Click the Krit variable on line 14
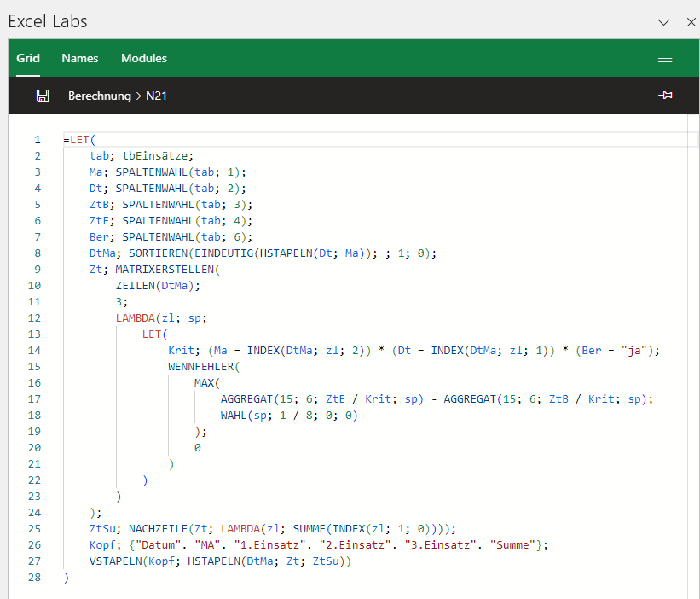Screen dimensions: 700x599 point(181,351)
